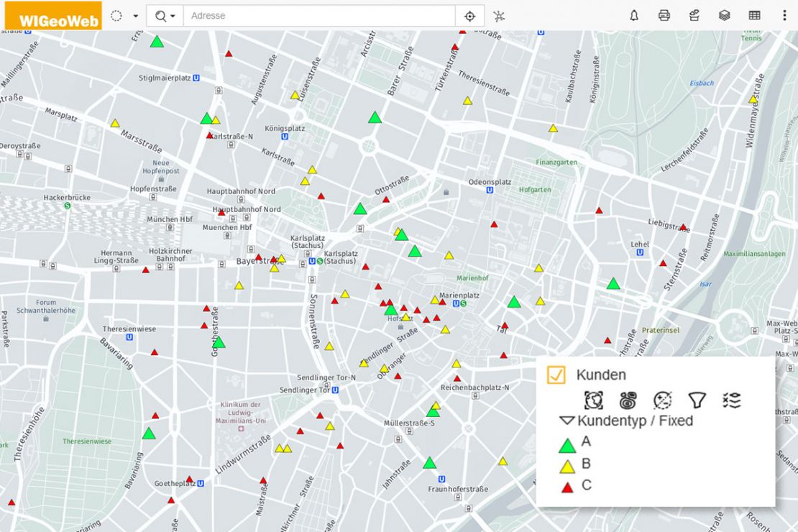Screen dimensions: 798x532
Task: Click the Maximiliansanlagen map label
Action: pos(754,254)
